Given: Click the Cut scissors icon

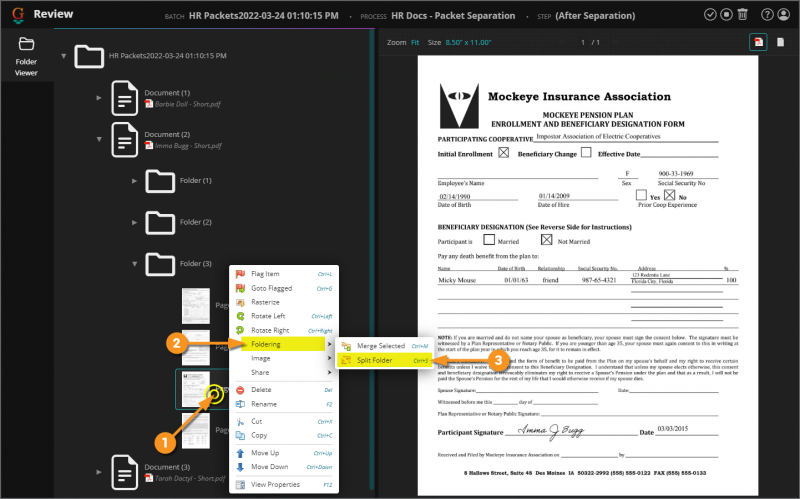Looking at the screenshot, I should [x=240, y=421].
